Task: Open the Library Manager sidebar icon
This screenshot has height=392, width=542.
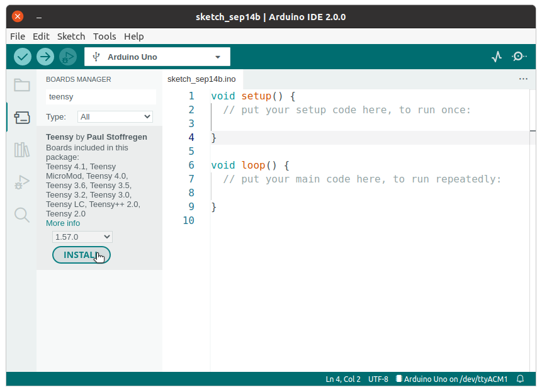Action: 21,150
